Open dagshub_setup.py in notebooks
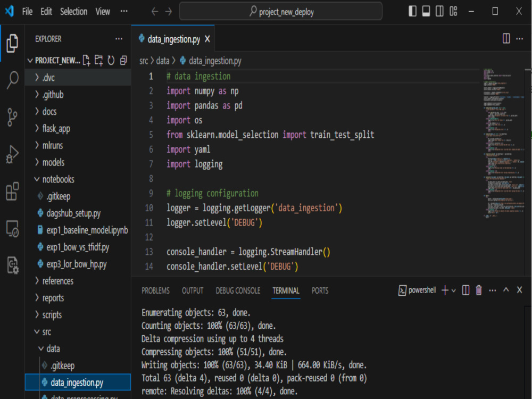Screen dimensions: 532x399 [x=78, y=213]
